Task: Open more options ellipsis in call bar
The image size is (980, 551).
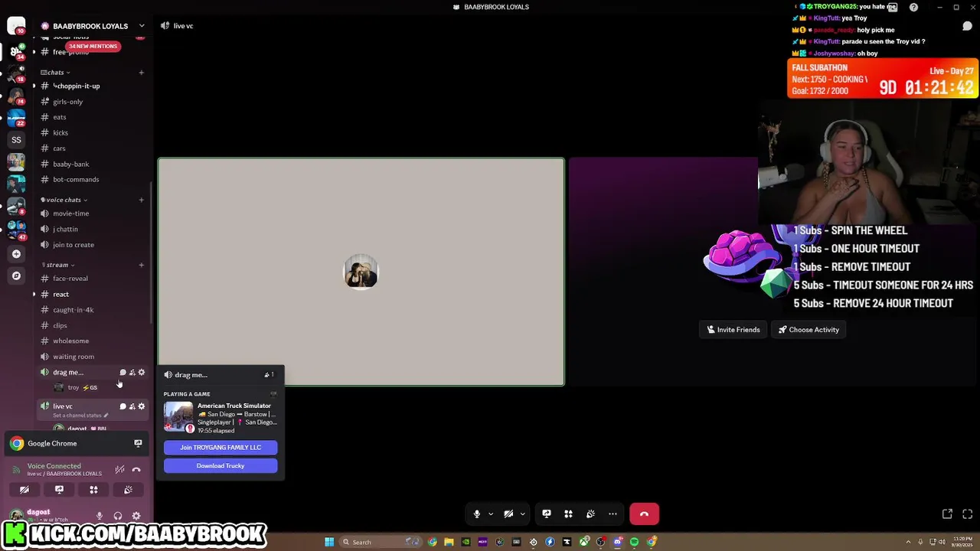Action: tap(612, 514)
